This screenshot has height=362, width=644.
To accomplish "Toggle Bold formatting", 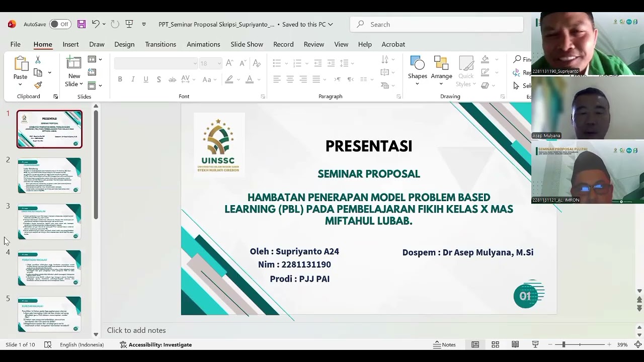I will [120, 79].
